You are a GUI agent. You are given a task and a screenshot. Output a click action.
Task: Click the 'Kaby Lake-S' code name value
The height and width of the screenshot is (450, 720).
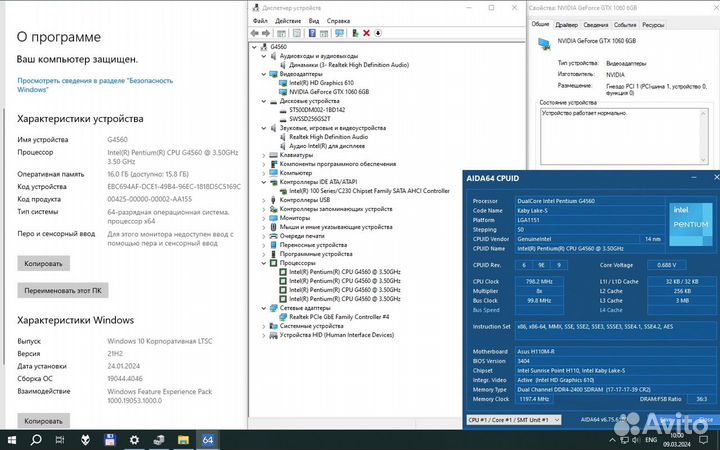pos(533,210)
